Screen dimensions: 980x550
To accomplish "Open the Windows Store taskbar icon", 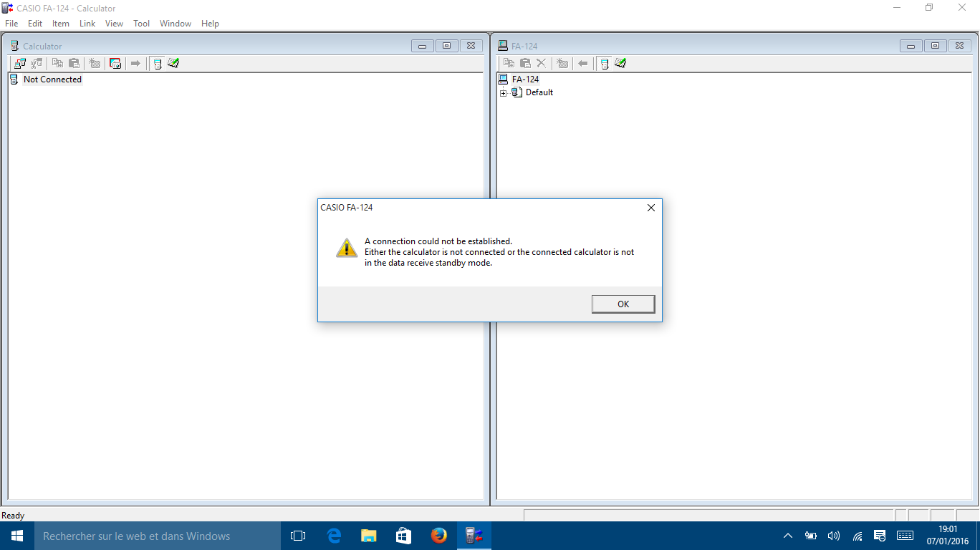I will click(x=404, y=536).
